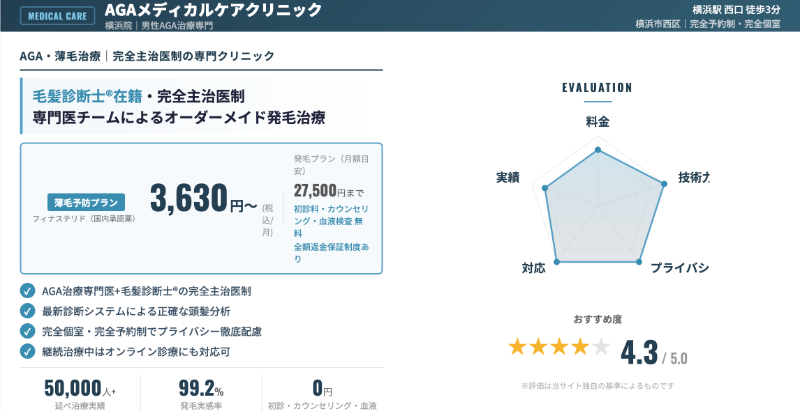Image resolution: width=800 pixels, height=418 pixels.
Task: Click the 4.3 recommendation score
Action: tap(640, 353)
